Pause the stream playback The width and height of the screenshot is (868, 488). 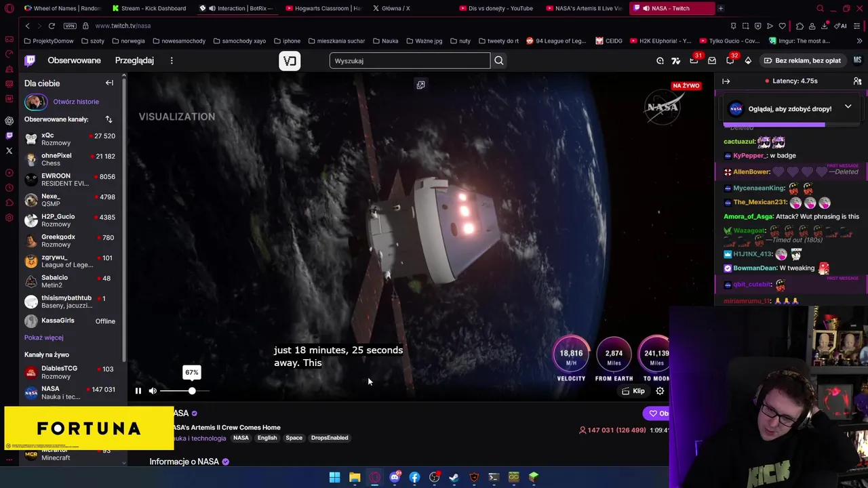pos(138,390)
